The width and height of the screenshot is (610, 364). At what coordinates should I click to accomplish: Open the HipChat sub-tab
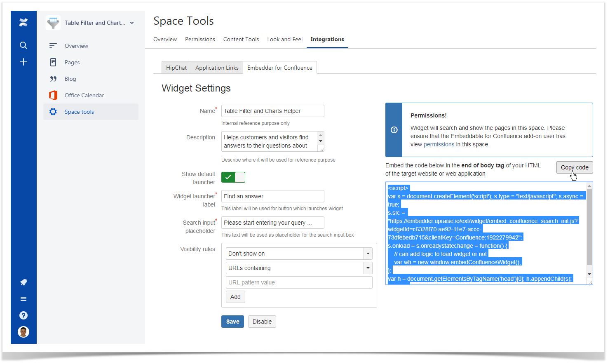[x=176, y=68]
